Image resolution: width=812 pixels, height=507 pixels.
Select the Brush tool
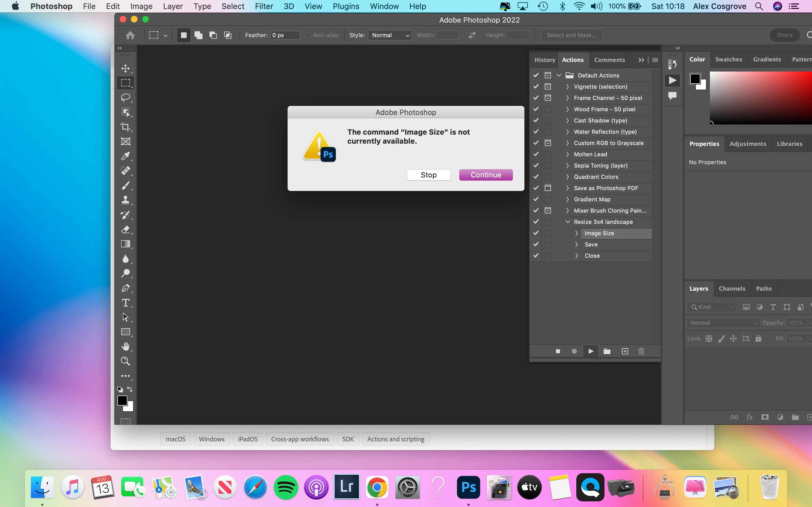(x=125, y=185)
